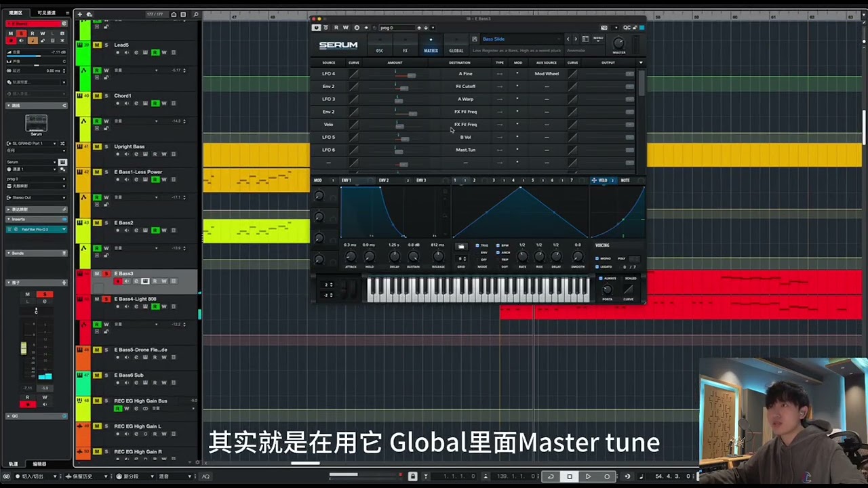Click the envelope ATTACK knob
Image resolution: width=868 pixels, height=488 pixels.
[351, 257]
